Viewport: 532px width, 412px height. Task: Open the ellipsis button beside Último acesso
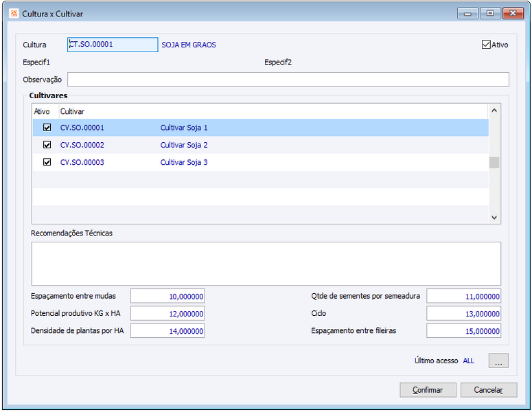pyautogui.click(x=498, y=360)
